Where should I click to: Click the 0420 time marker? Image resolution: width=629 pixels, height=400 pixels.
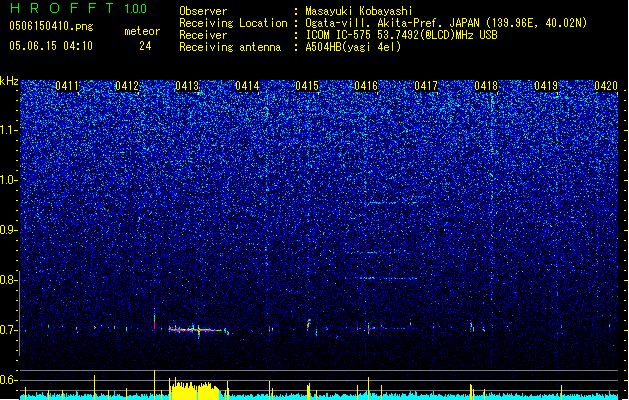pyautogui.click(x=606, y=86)
